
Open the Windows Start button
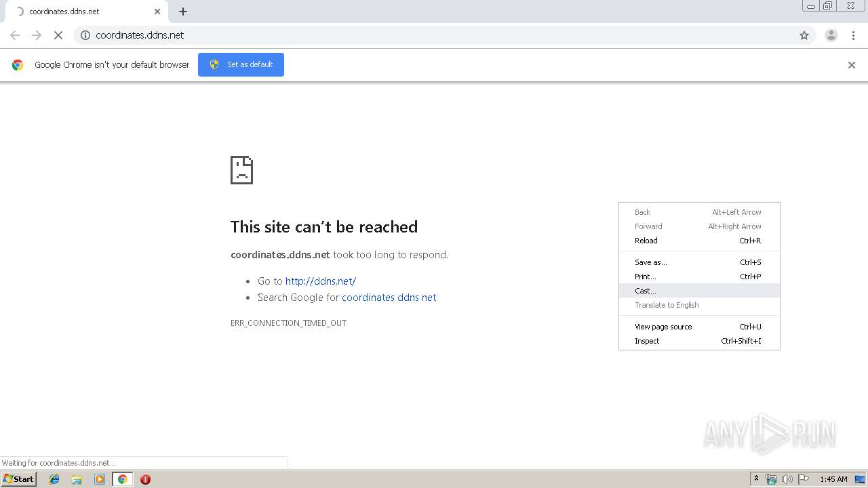tap(18, 479)
